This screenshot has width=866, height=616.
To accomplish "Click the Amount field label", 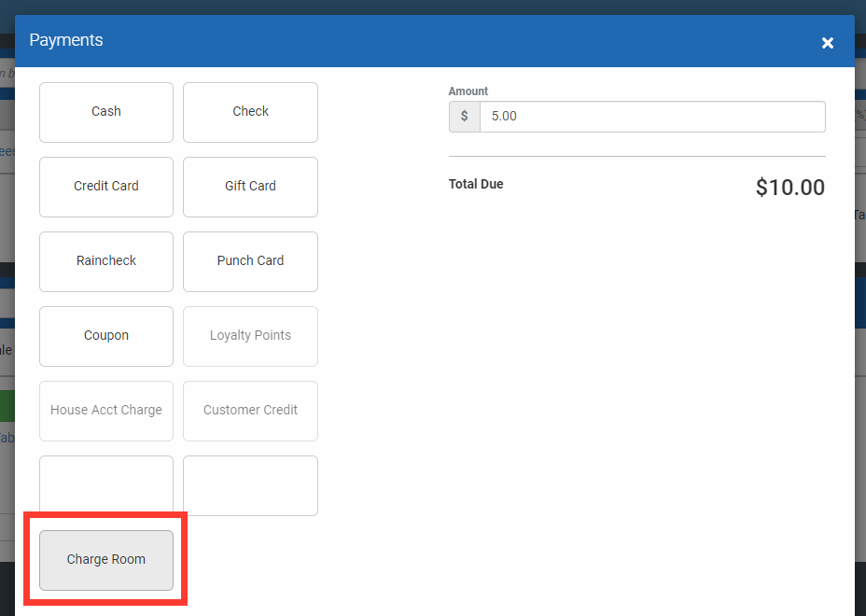I will point(467,91).
